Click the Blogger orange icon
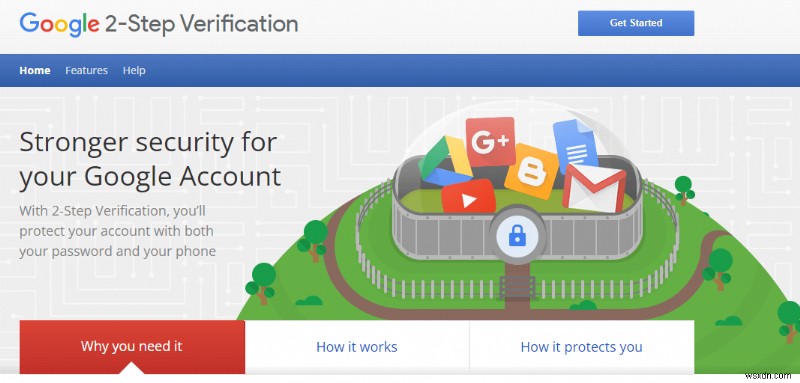This screenshot has width=800, height=383. 532,171
